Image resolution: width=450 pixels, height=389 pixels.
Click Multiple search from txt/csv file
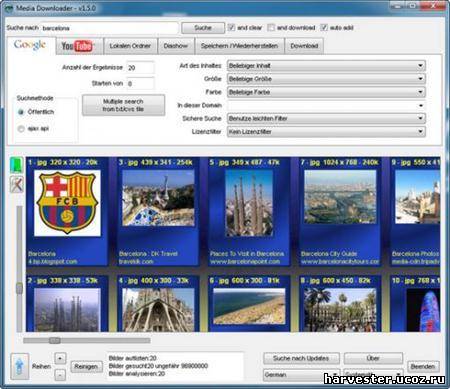tap(123, 105)
